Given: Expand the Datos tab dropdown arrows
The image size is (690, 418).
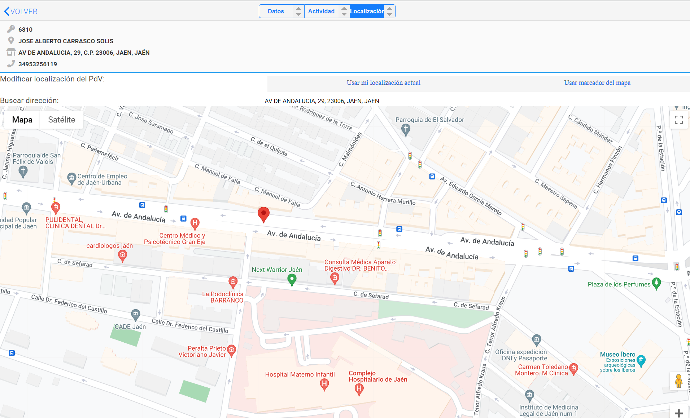Looking at the screenshot, I should pyautogui.click(x=299, y=11).
